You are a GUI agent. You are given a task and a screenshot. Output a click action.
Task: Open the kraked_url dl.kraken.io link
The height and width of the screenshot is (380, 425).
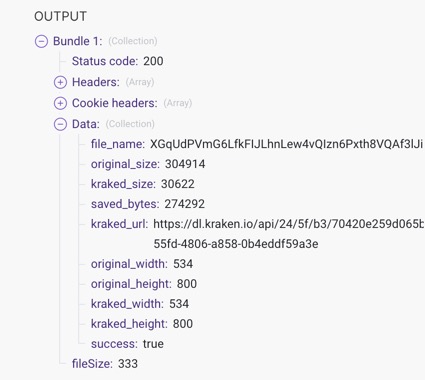point(288,224)
